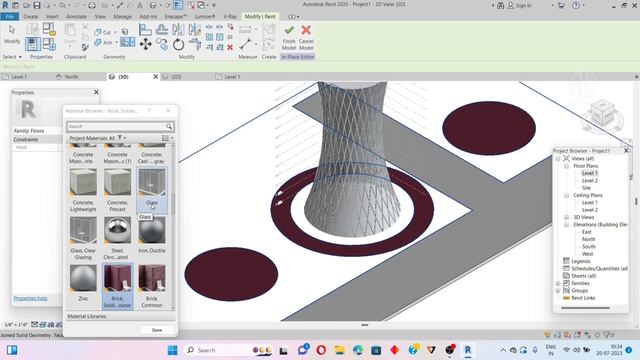640x360 pixels.
Task: Click the Save icon in quick access toolbar
Action: (37, 5)
